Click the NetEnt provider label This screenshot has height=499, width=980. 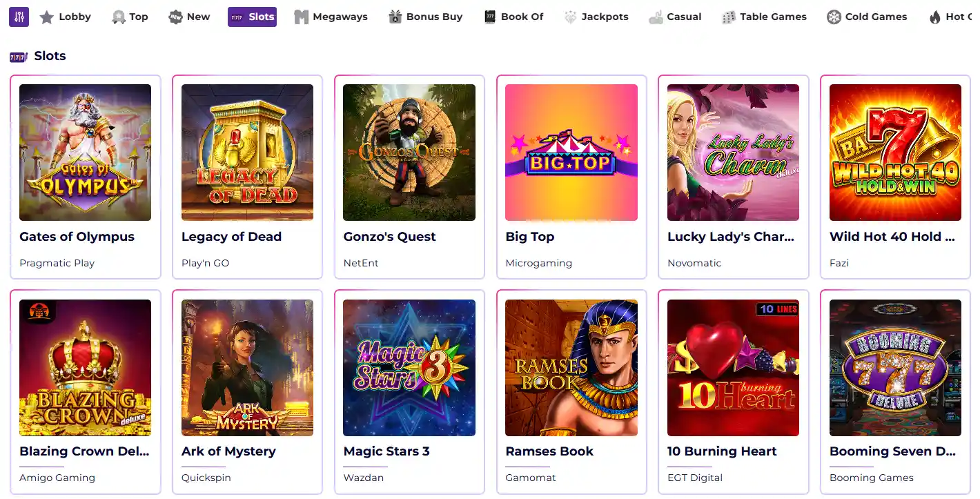[361, 263]
